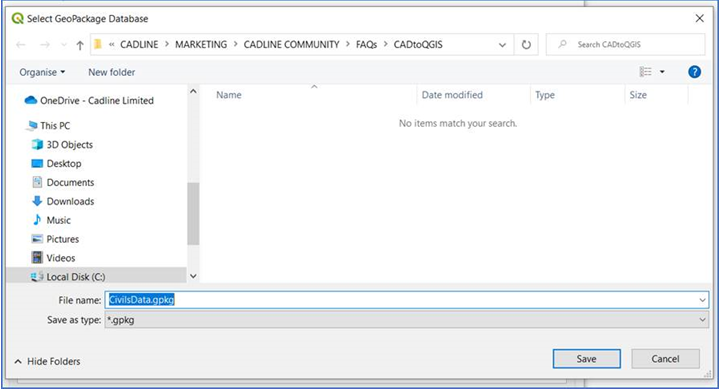Close the Select GeoPackage Database dialog
This screenshot has width=720, height=391.
pyautogui.click(x=700, y=18)
